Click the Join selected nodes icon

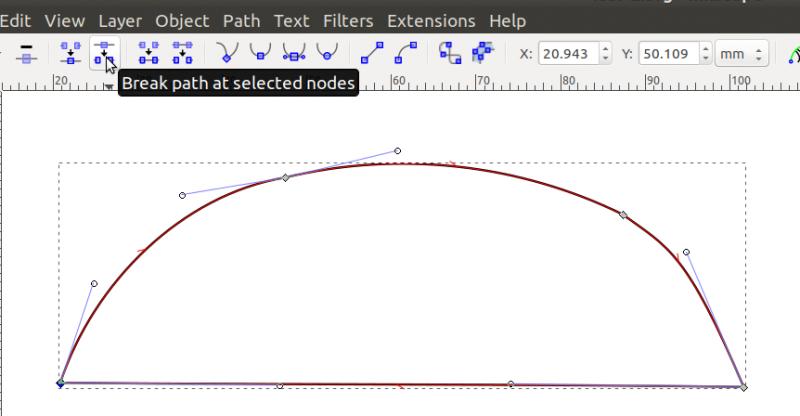click(71, 53)
